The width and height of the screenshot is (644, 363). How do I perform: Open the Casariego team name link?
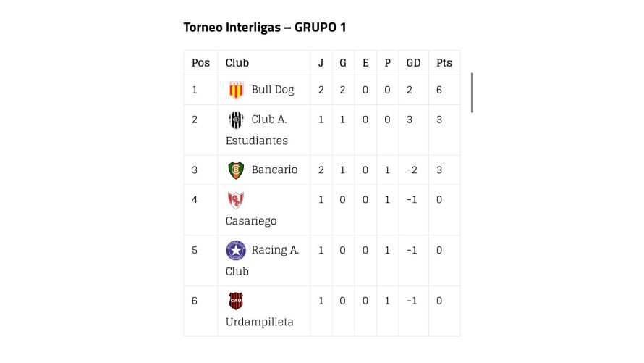251,221
